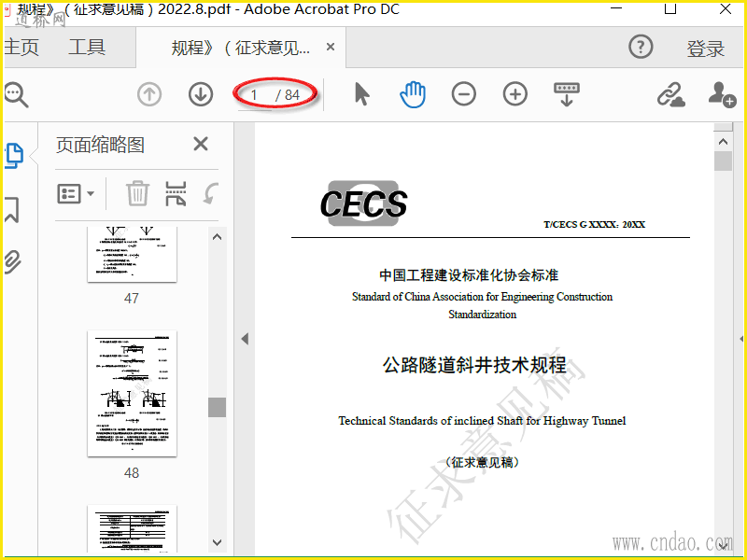Click the 公路隧道斜井技术规程 title text
This screenshot has height=560, width=747.
(474, 365)
